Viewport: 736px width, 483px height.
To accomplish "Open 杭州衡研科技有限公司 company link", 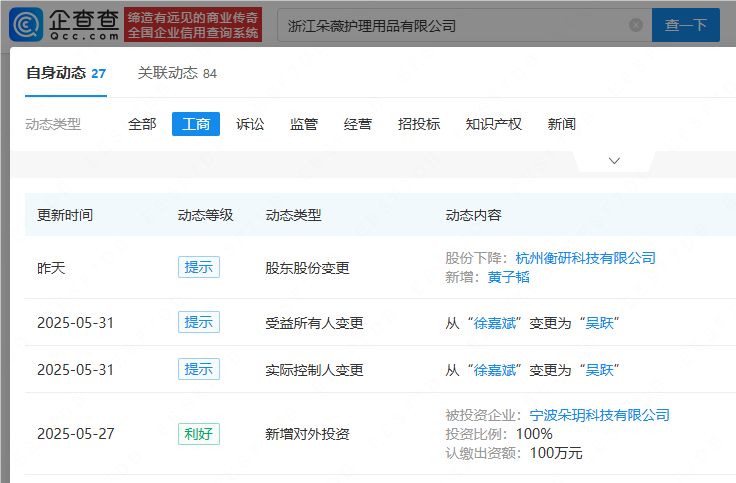I will tap(585, 258).
